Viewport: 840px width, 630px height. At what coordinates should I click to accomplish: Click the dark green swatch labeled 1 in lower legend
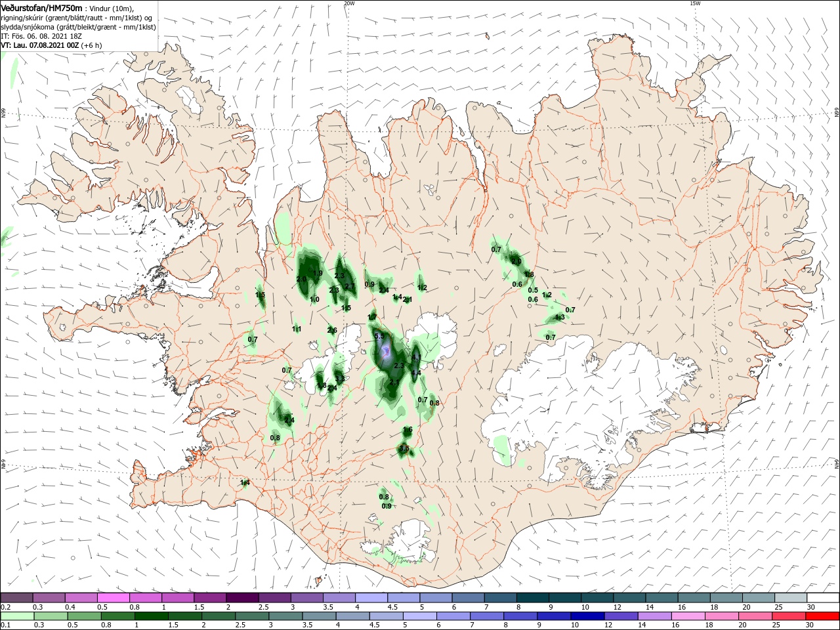[151, 616]
